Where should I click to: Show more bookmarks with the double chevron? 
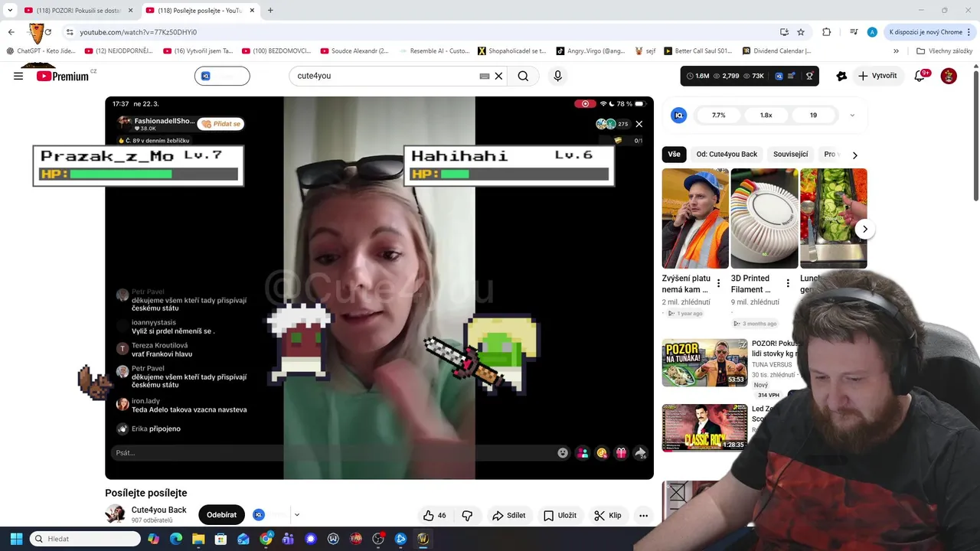896,51
